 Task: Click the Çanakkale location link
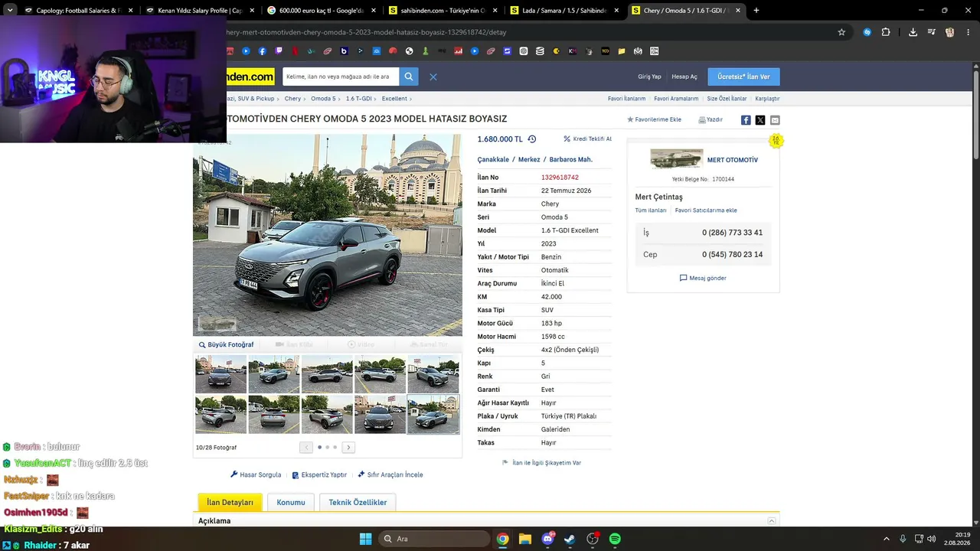pyautogui.click(x=493, y=160)
